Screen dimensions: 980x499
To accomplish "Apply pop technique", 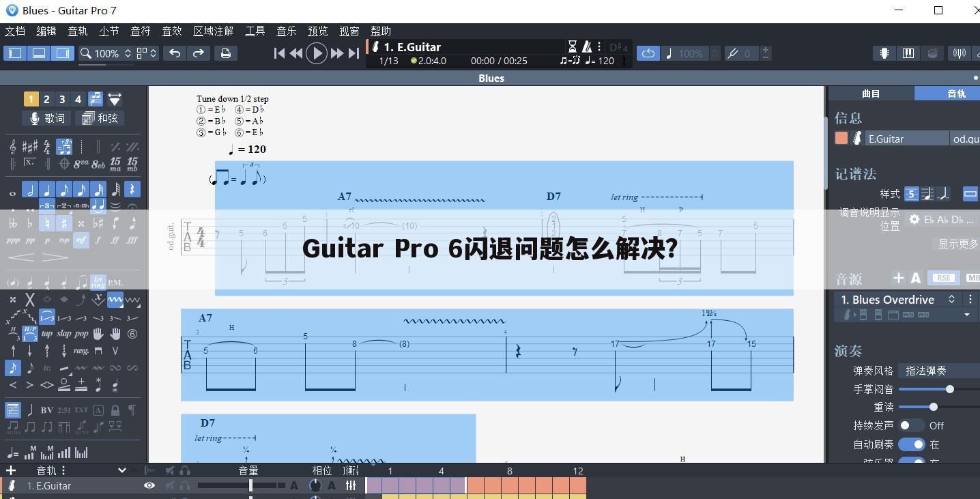I will (81, 334).
